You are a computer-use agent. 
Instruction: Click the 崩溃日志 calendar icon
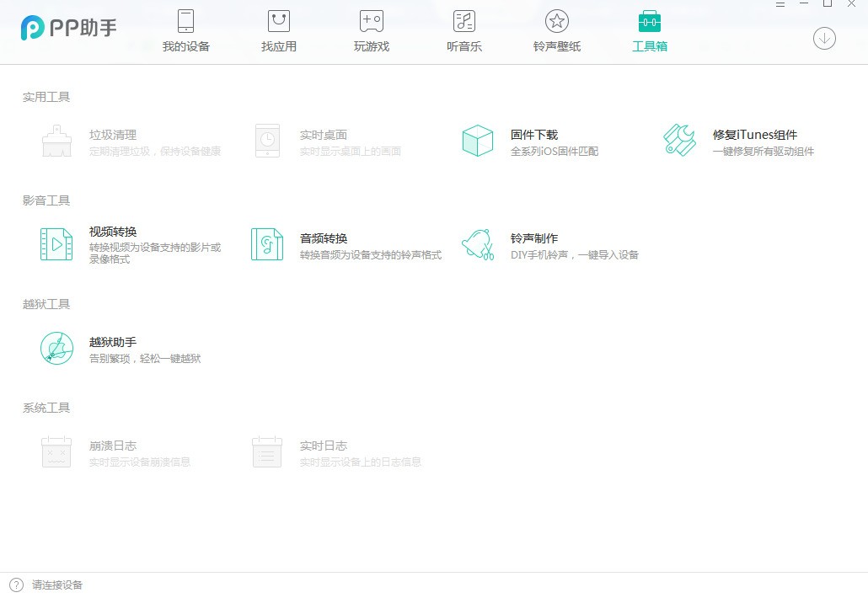[x=56, y=452]
